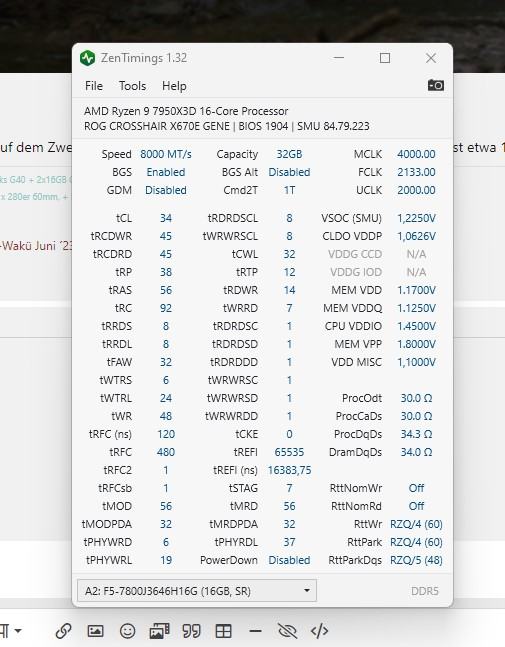Click the BGS Enabled value
505x647 pixels.
[166, 172]
